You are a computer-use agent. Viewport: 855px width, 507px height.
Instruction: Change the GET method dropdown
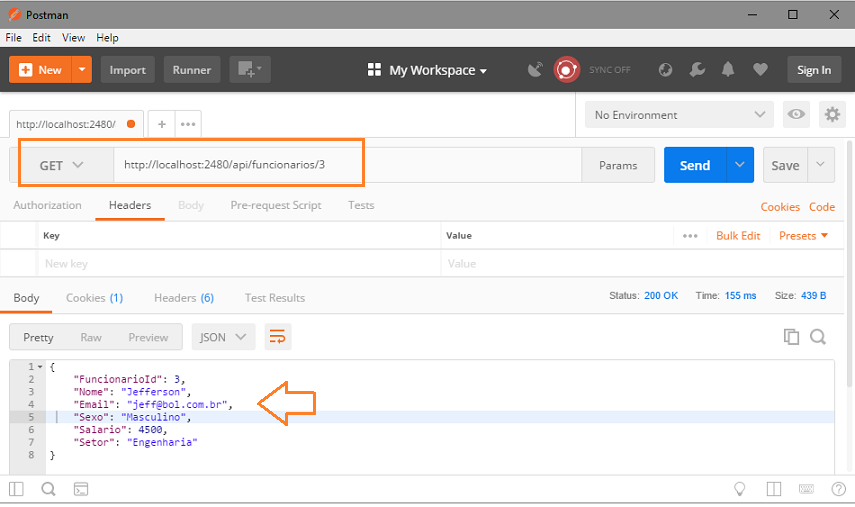(62, 165)
